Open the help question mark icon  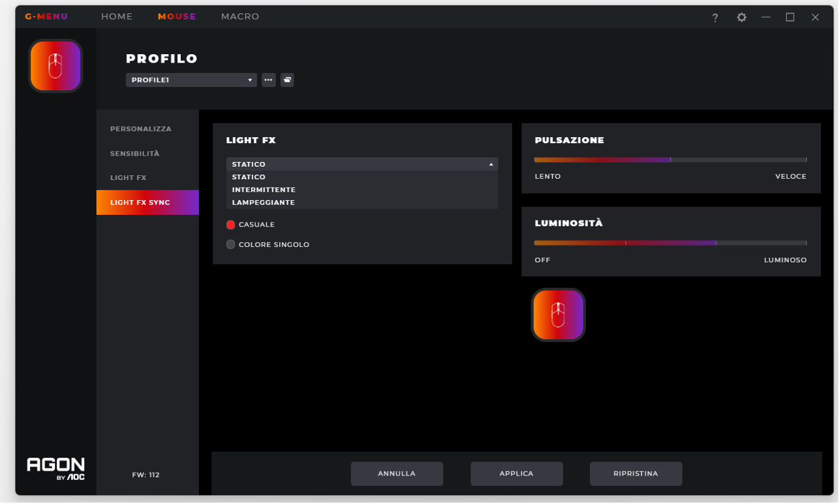(715, 17)
